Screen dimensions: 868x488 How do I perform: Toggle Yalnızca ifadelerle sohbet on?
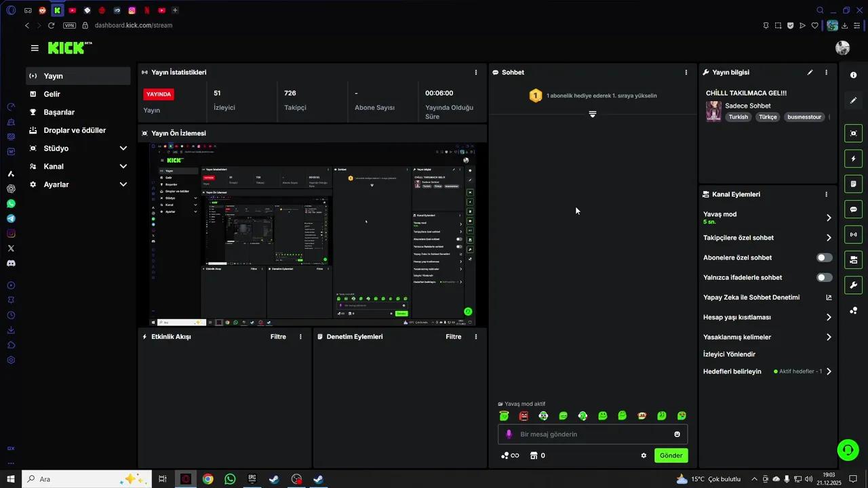(824, 277)
